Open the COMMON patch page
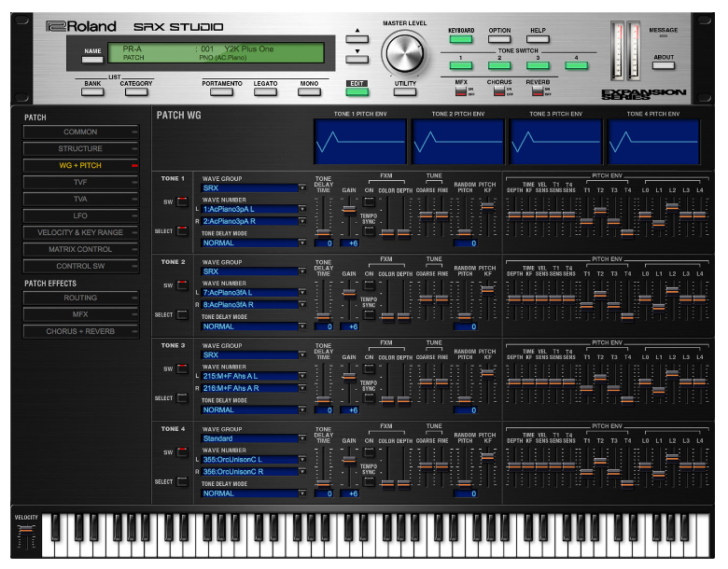Image resolution: width=728 pixels, height=569 pixels. pos(81,132)
